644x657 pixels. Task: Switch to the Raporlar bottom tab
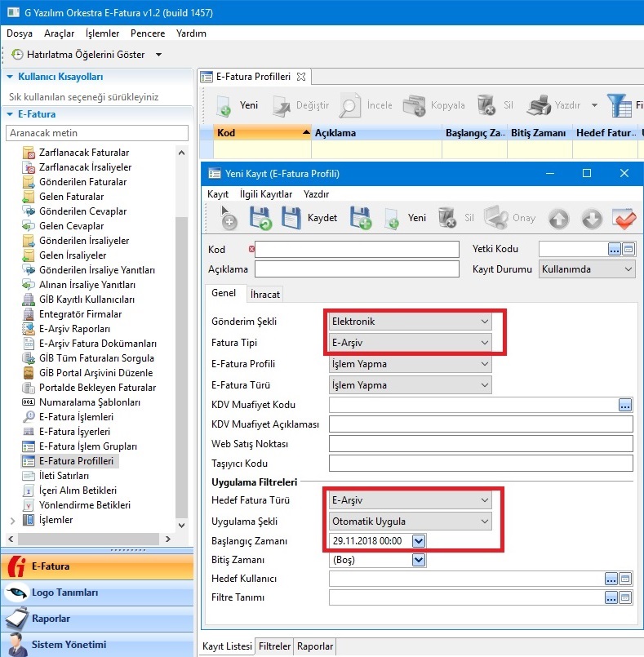315,646
